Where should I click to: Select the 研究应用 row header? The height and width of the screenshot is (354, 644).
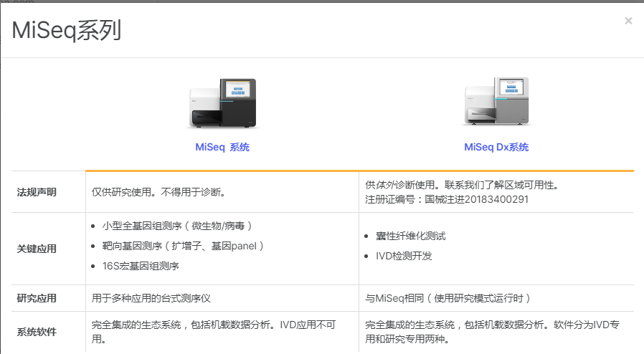point(37,298)
